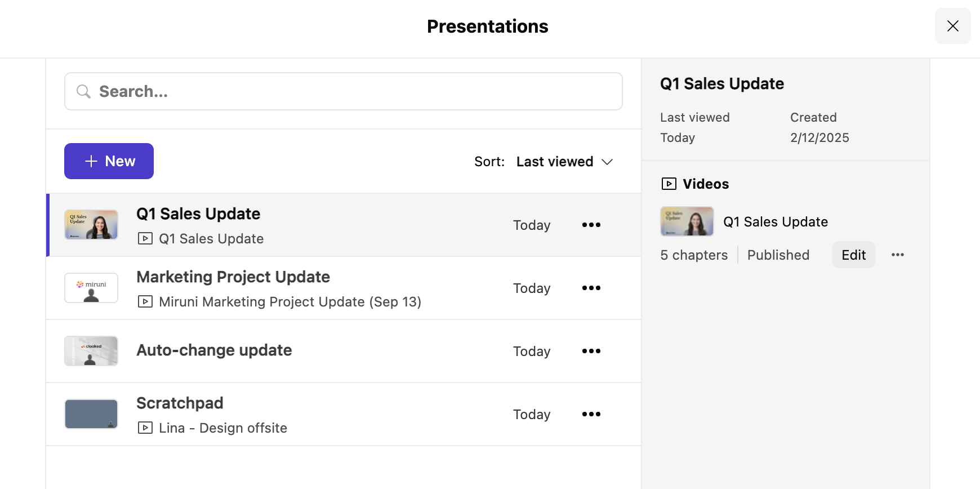Open more options for Scratchpad row

[591, 414]
